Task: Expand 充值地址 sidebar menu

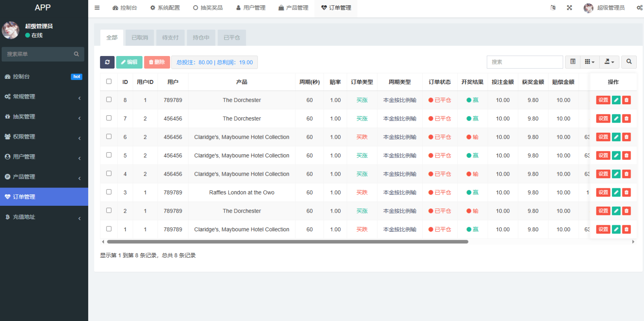Action: coord(44,217)
